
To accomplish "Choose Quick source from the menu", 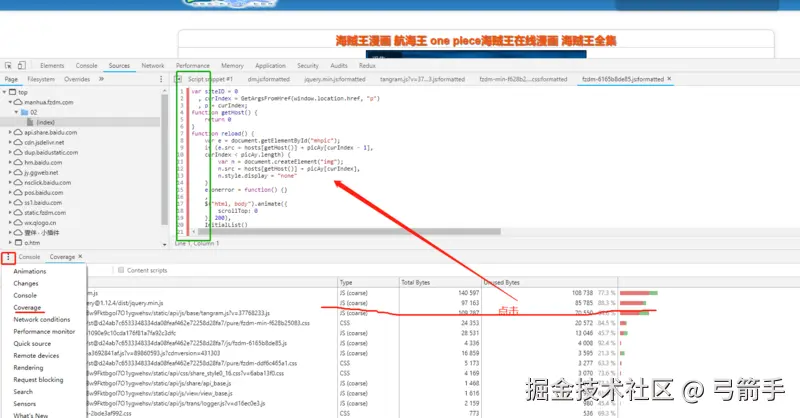I will coord(32,343).
